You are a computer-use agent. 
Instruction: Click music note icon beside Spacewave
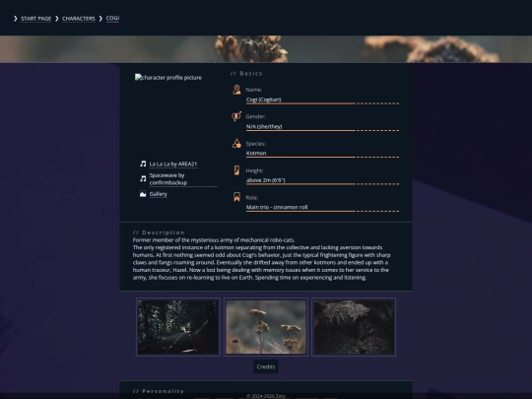click(x=143, y=178)
